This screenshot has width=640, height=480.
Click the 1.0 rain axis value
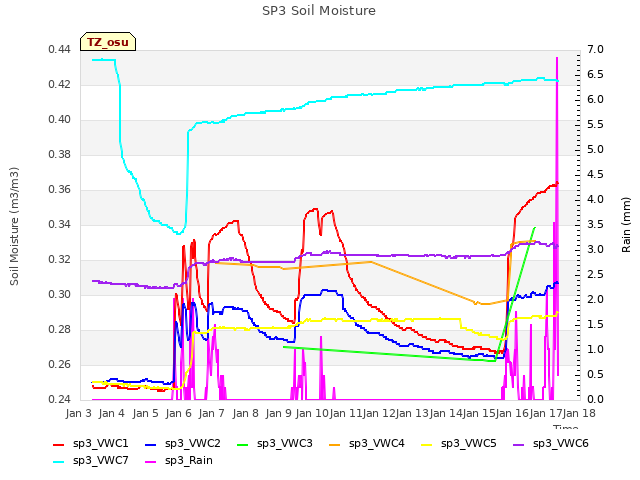point(595,350)
